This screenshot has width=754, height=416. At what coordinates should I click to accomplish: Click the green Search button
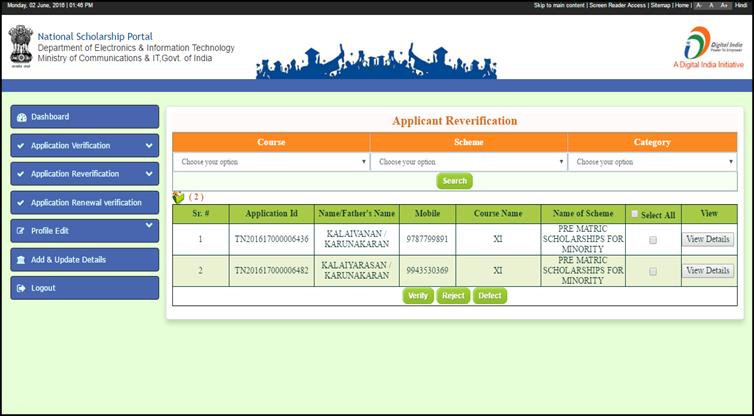tap(454, 181)
